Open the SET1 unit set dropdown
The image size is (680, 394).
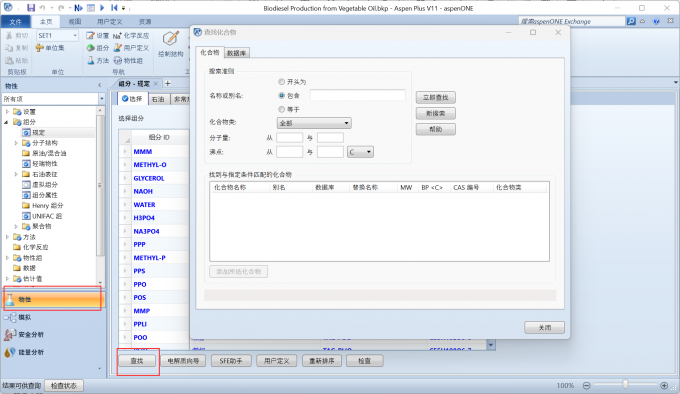[x=75, y=36]
